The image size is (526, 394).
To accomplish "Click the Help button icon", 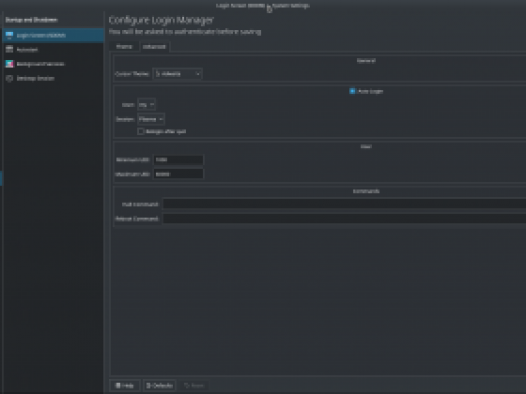I will coord(118,386).
